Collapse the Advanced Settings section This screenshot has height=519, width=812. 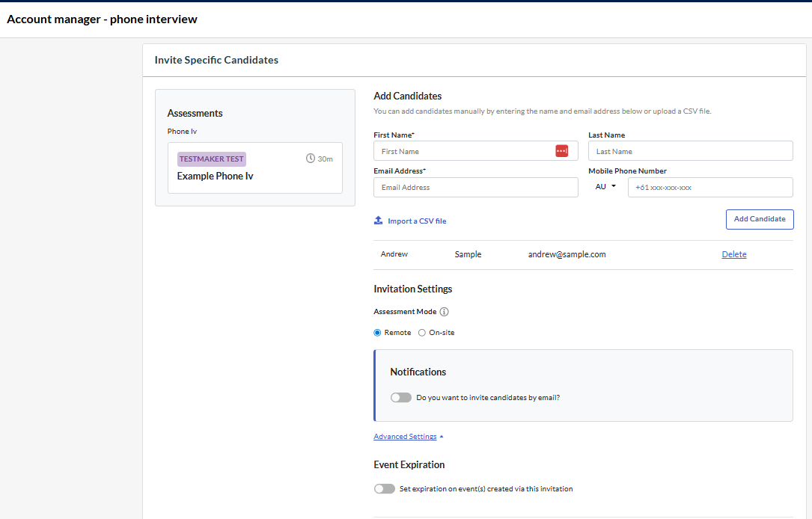click(x=409, y=437)
